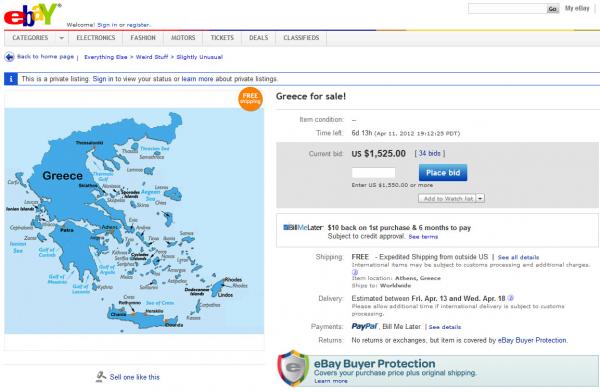The image size is (600, 392).
Task: Click the Greece for sale! listing title
Action: (x=311, y=96)
